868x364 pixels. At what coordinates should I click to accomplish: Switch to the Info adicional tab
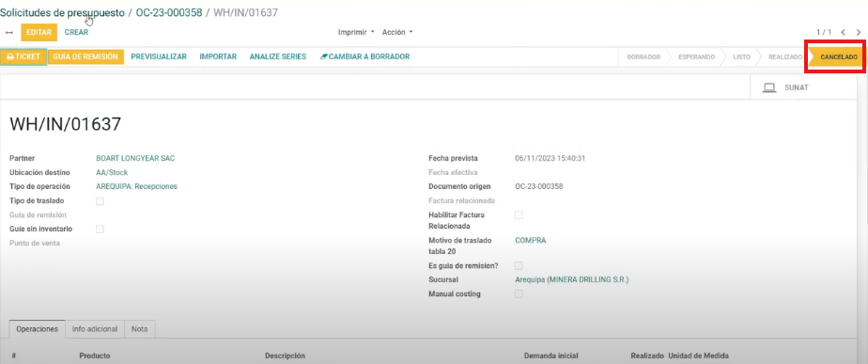pos(95,329)
